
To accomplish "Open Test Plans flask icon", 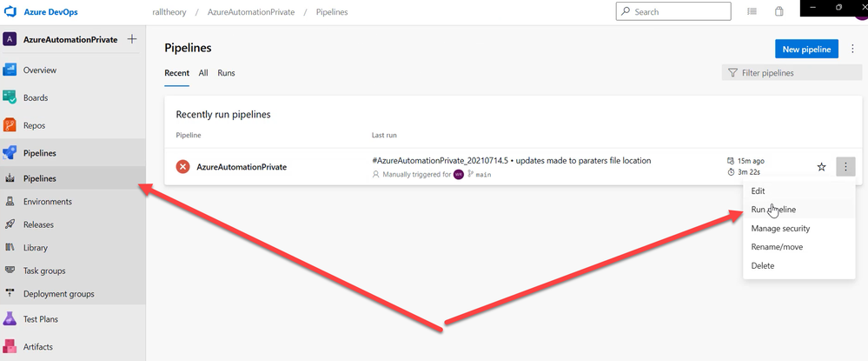I will pos(10,319).
